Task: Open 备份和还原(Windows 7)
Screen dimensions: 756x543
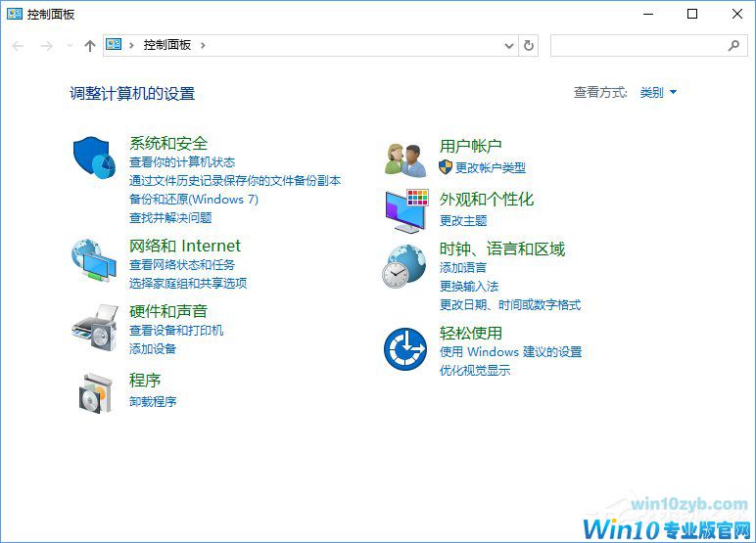Action: [x=194, y=199]
